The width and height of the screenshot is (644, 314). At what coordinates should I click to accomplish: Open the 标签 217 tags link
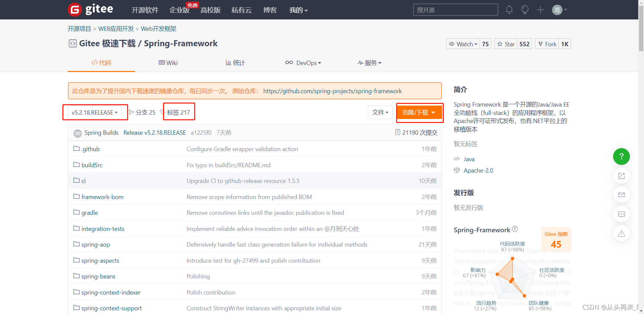click(x=178, y=112)
